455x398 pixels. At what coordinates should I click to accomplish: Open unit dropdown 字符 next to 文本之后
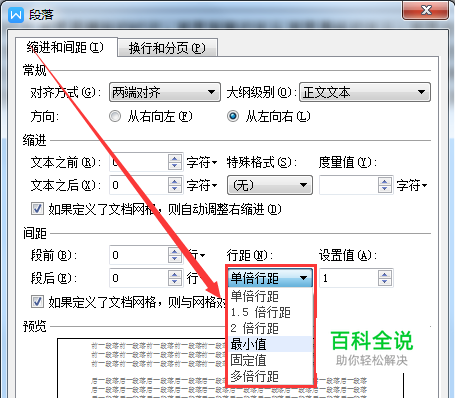[x=202, y=185]
